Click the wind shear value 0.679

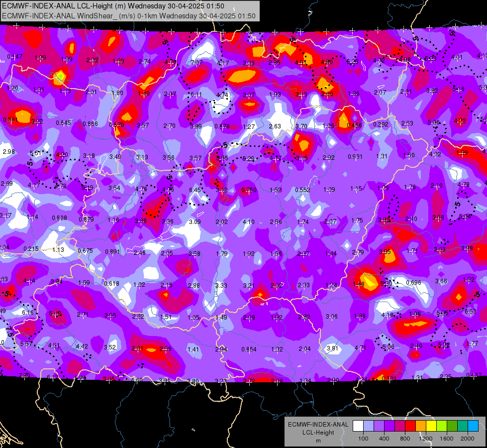tap(116, 125)
